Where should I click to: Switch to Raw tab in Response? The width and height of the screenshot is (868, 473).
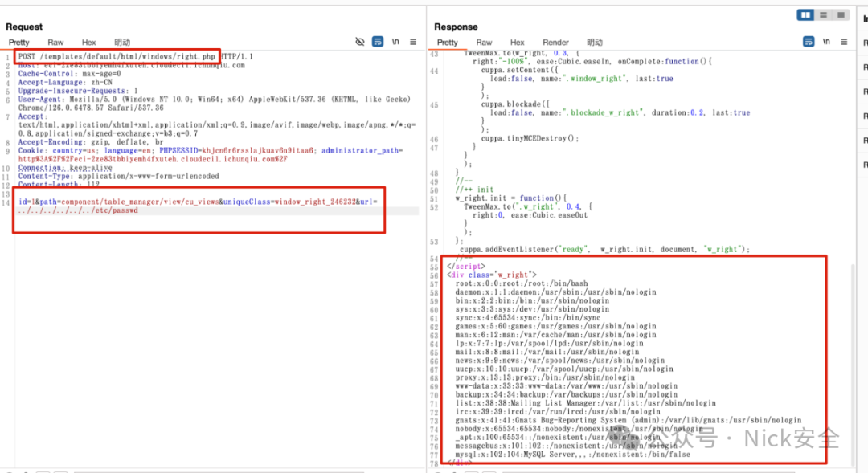click(x=484, y=42)
